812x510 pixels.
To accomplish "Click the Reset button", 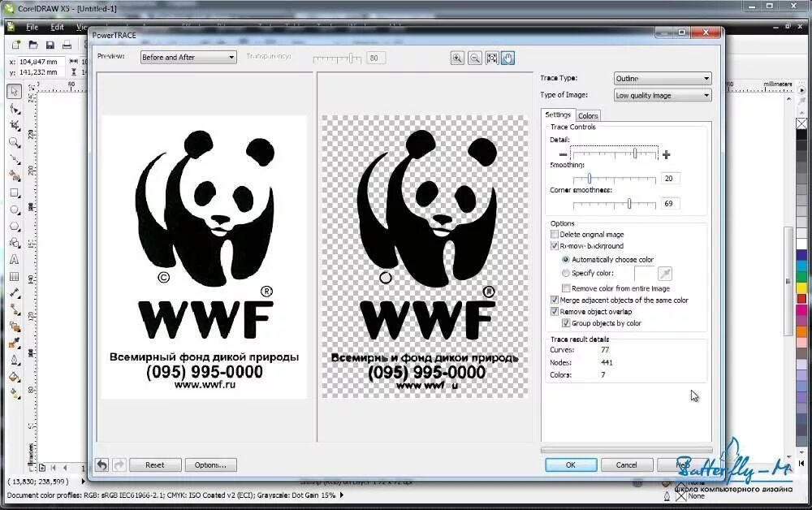I will [x=155, y=465].
